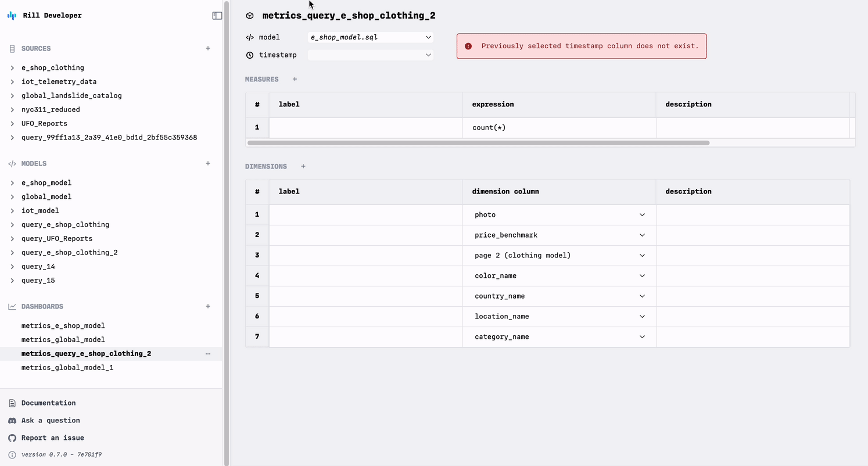The height and width of the screenshot is (466, 868).
Task: Open the country_name dimension column dropdown
Action: click(559, 296)
